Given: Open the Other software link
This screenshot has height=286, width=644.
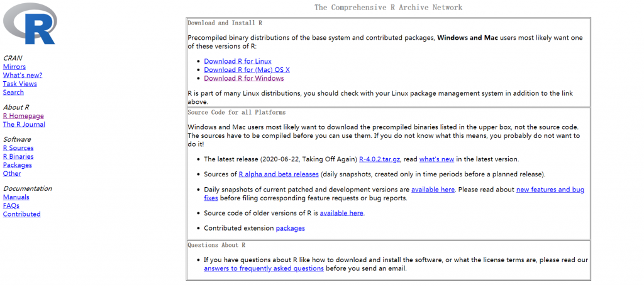Looking at the screenshot, I should click(x=12, y=174).
